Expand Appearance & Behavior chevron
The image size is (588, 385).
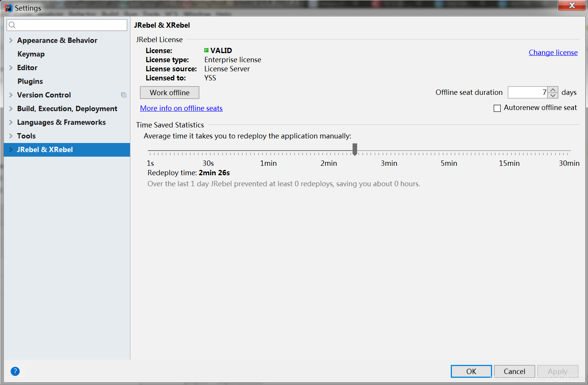[11, 40]
